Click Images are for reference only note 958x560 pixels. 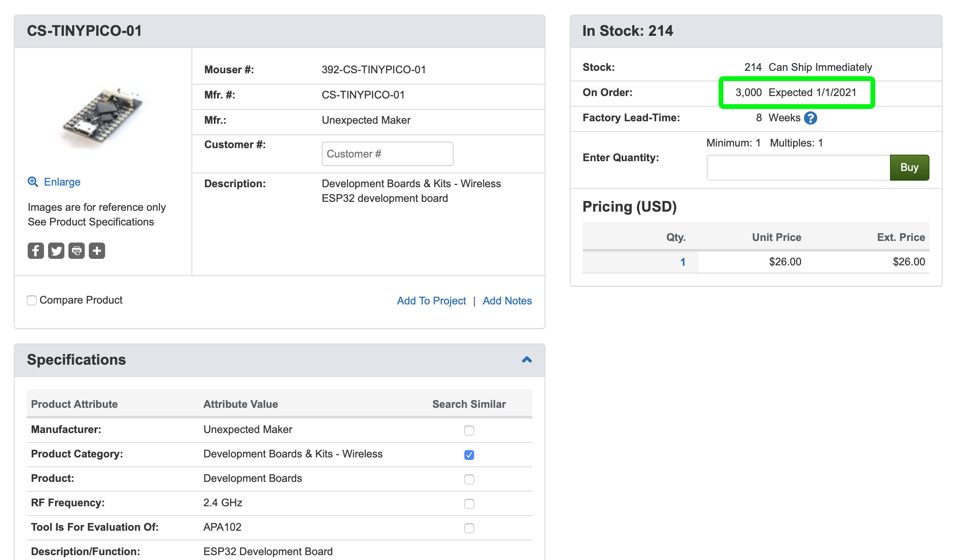(x=97, y=207)
